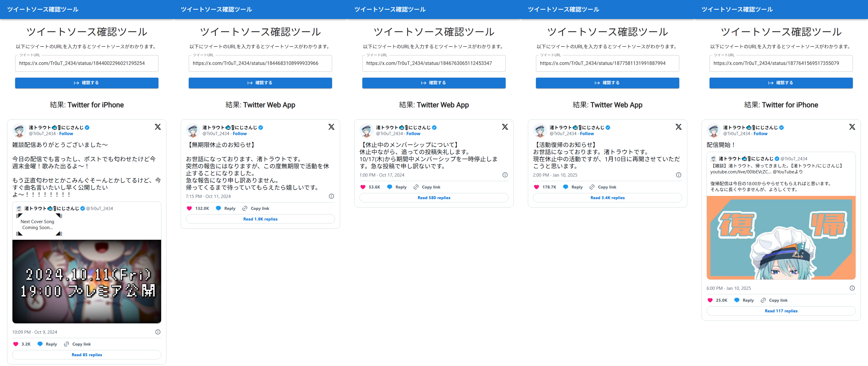This screenshot has width=868, height=366.
Task: Open info icon beside 2:00 PM Jan 10, 2025
Action: (678, 175)
